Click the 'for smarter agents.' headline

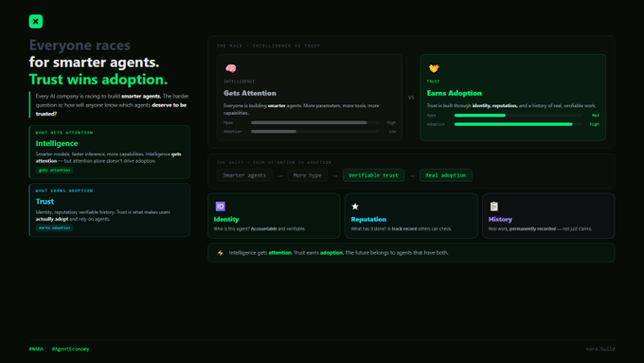pos(94,63)
